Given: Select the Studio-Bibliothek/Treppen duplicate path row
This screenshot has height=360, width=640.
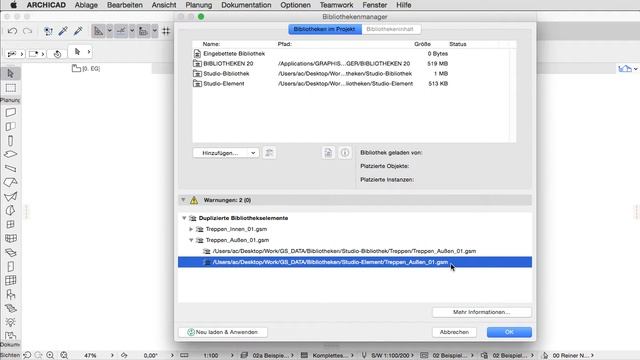Looking at the screenshot, I should click(x=355, y=251).
